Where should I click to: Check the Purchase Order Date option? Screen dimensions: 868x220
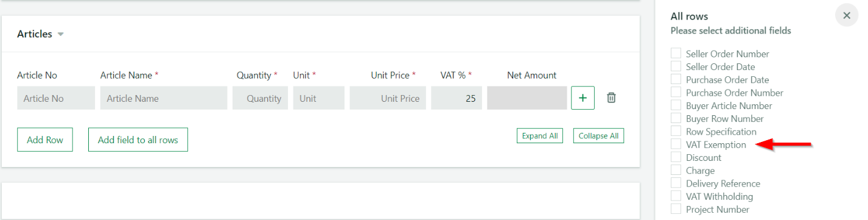[x=676, y=79]
